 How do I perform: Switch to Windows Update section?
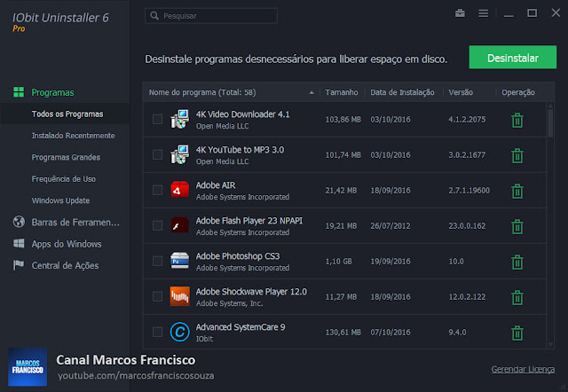[x=60, y=200]
